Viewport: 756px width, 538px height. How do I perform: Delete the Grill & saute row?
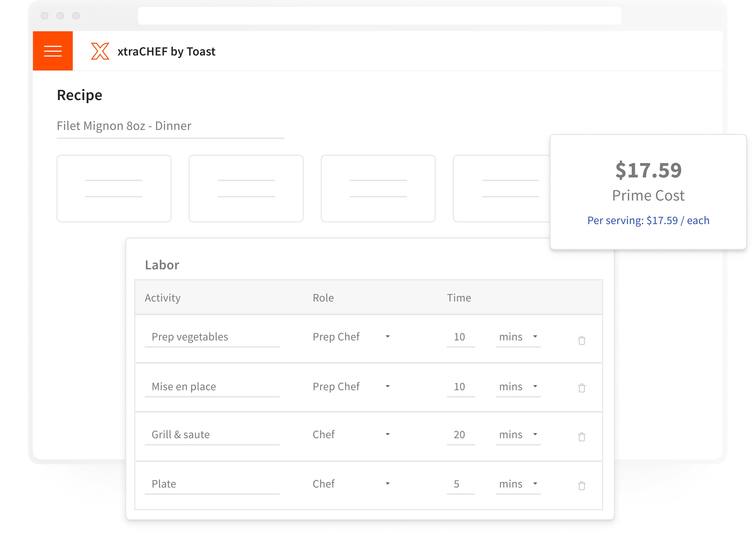582,437
